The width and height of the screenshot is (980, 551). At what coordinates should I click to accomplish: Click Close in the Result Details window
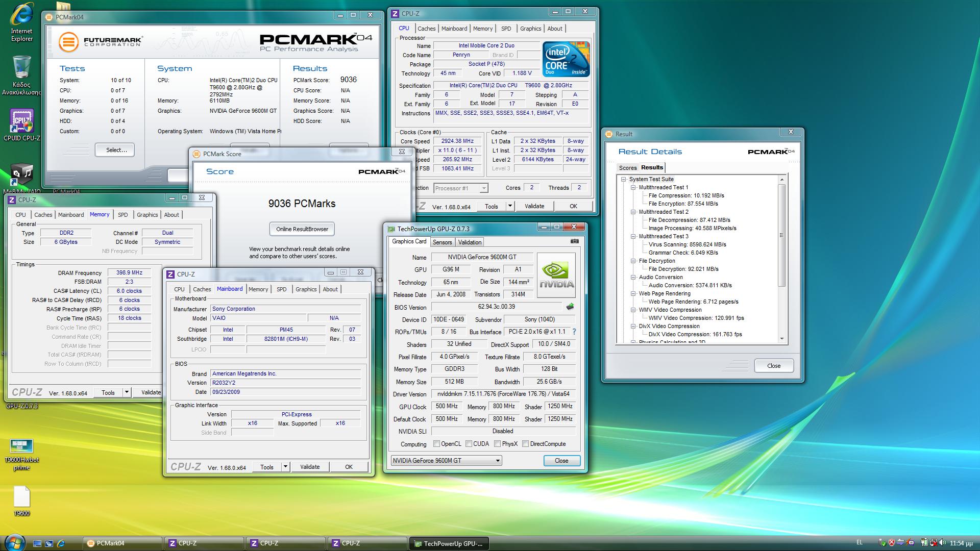click(774, 366)
